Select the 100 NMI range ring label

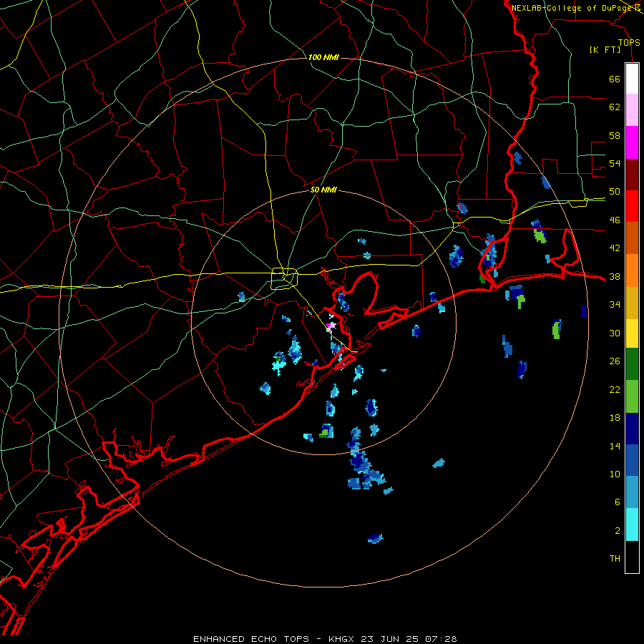(323, 57)
